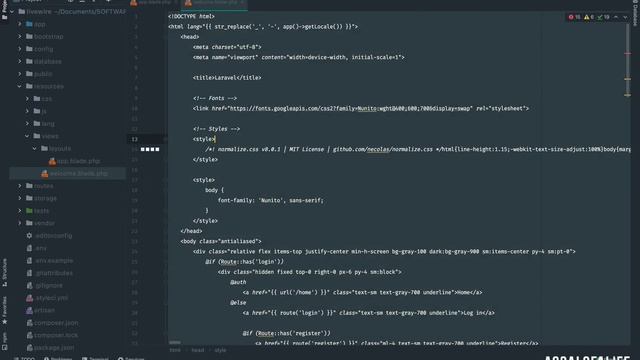Expand the database folder
The height and width of the screenshot is (360, 640).
(20, 61)
